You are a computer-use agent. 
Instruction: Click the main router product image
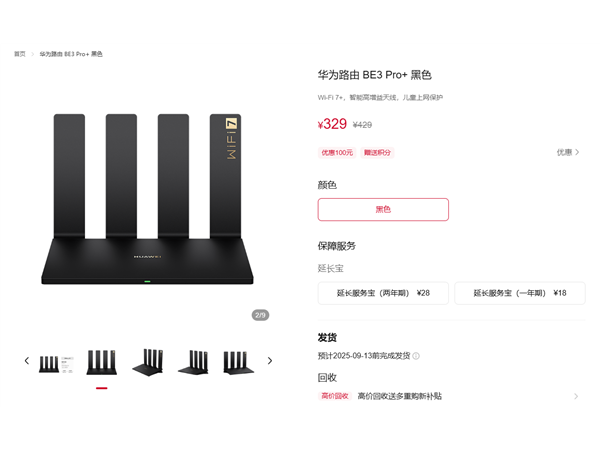[147, 199]
